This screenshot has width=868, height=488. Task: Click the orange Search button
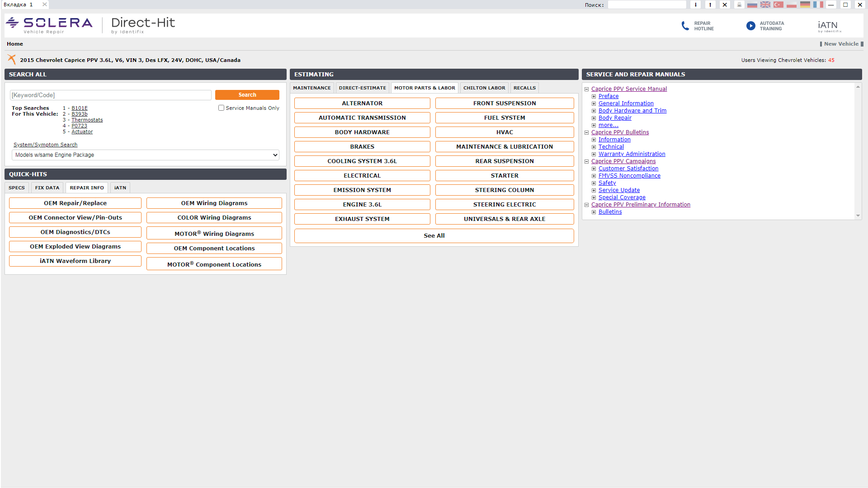tap(247, 95)
